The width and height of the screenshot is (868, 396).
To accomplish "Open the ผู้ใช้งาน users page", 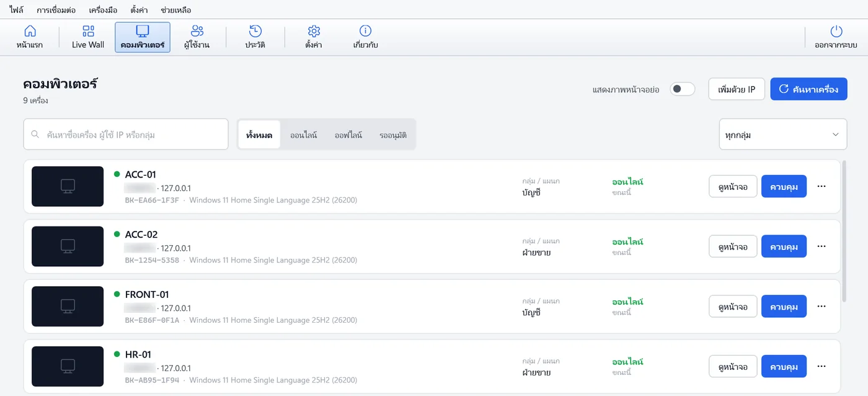I will tap(197, 37).
